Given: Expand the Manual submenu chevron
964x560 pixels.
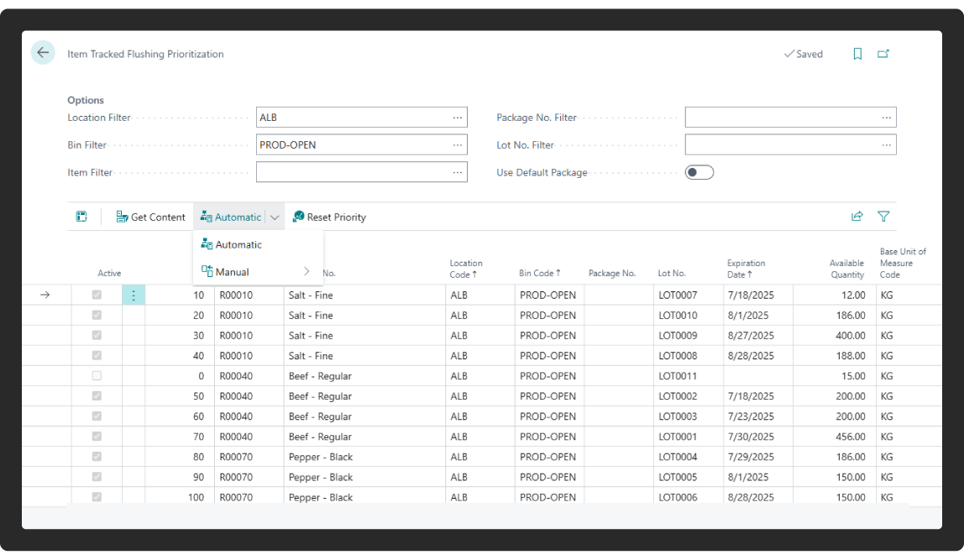Looking at the screenshot, I should (x=306, y=272).
